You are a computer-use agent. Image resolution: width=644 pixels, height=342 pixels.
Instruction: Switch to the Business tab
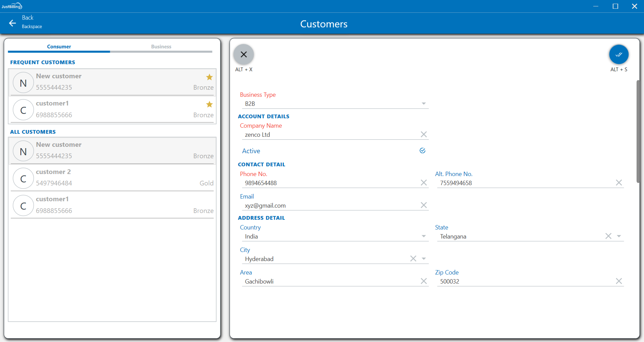[x=161, y=47]
